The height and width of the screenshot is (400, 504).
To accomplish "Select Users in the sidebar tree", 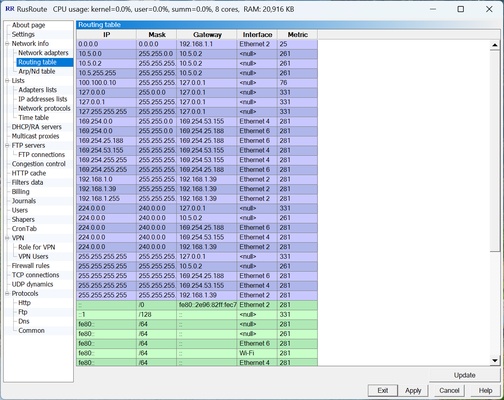I will (20, 210).
